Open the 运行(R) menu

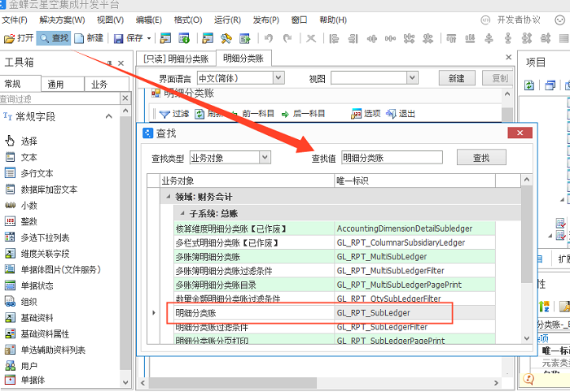point(227,20)
